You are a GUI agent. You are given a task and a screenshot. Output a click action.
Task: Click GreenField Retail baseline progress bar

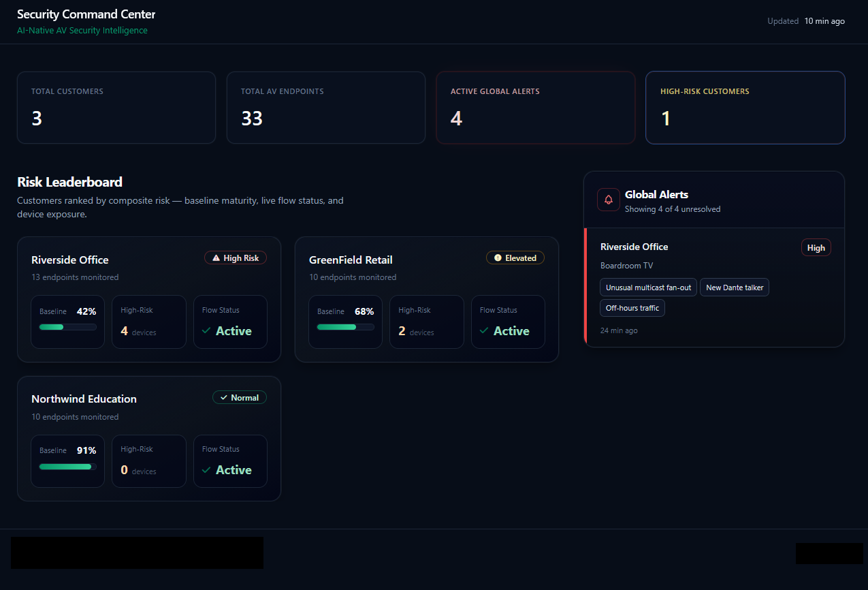pyautogui.click(x=346, y=327)
